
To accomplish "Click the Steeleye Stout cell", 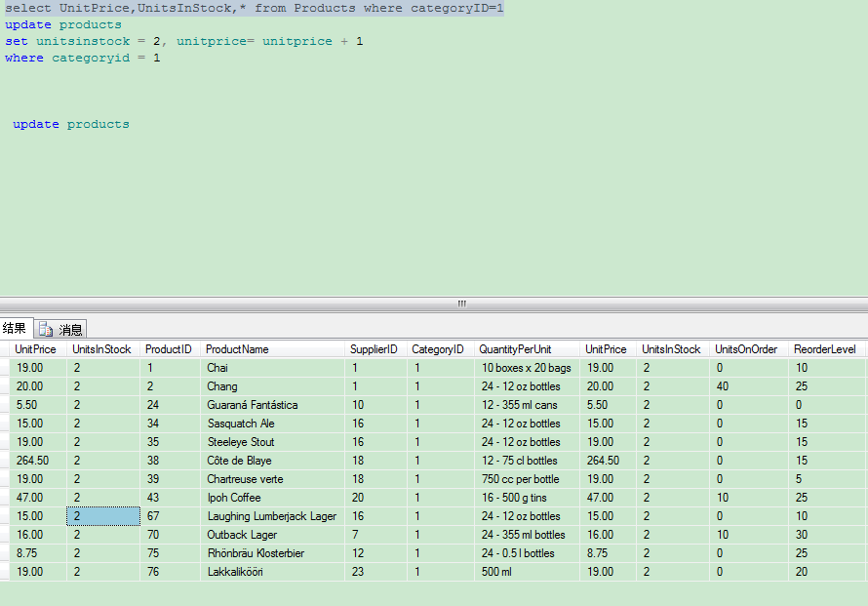I will (272, 442).
